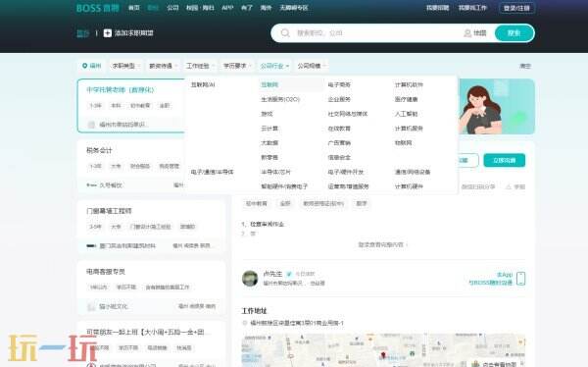Open the 无障碍专区 nav item
This screenshot has width=588, height=367.
(x=294, y=8)
